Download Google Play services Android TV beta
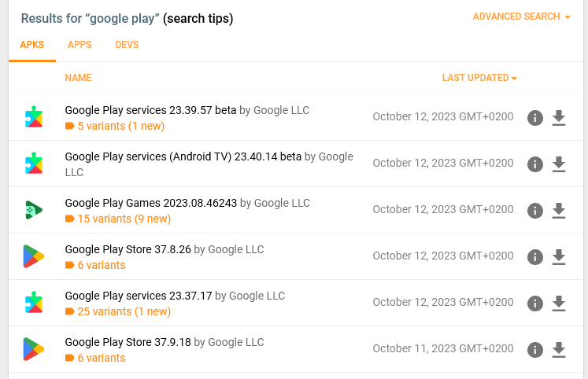Image resolution: width=588 pixels, height=379 pixels. (558, 164)
